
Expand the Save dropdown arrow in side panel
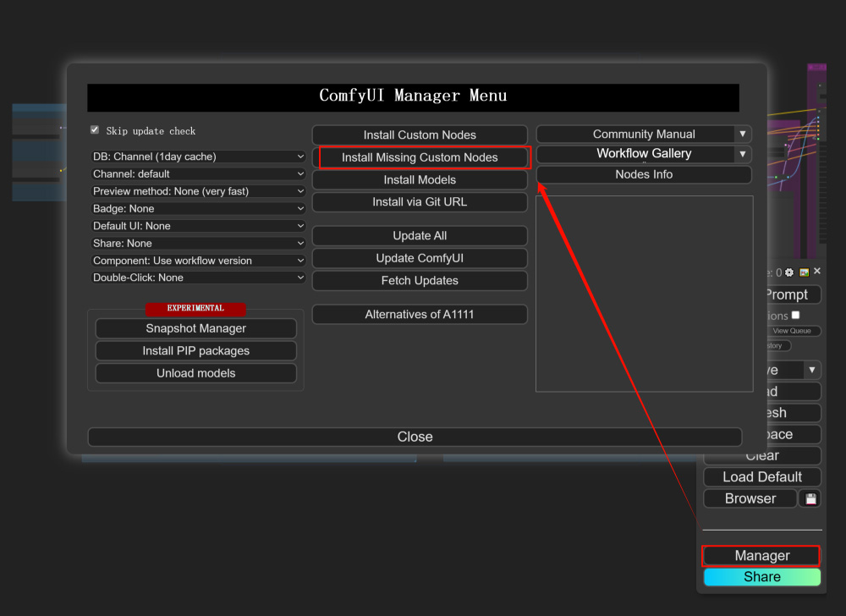812,370
